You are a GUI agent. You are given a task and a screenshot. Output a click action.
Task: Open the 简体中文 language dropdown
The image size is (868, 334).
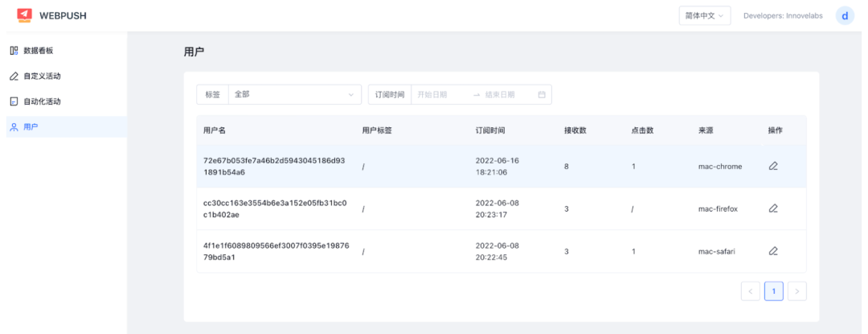point(694,15)
